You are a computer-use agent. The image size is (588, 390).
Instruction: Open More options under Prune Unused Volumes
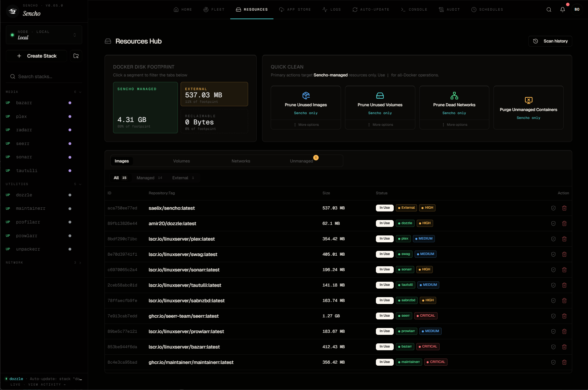[380, 125]
